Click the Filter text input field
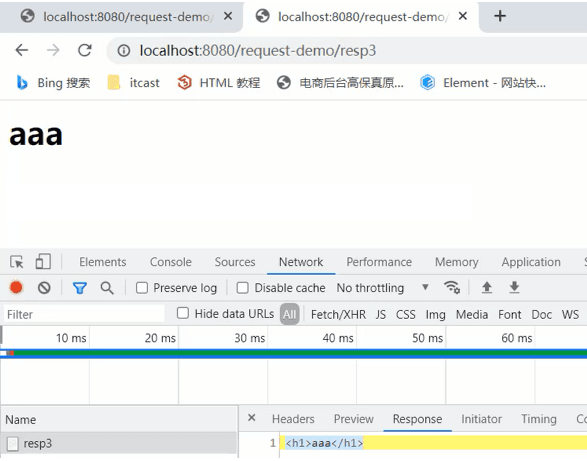The height and width of the screenshot is (461, 587). [84, 314]
